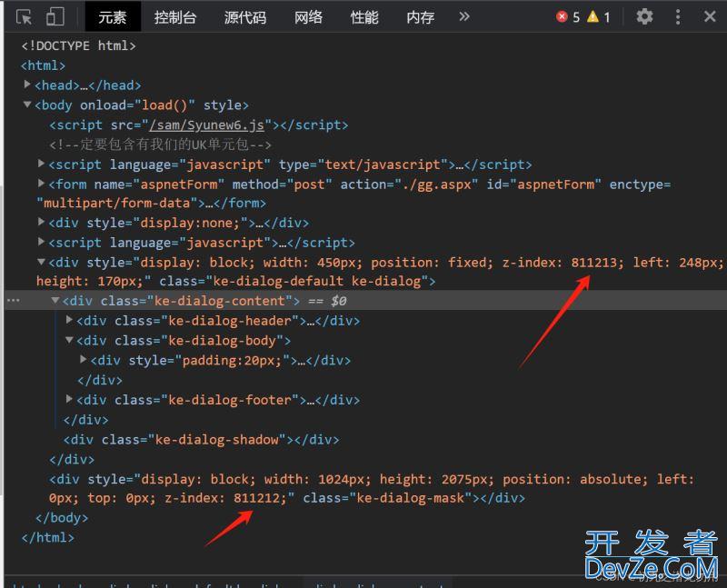Screen dimensions: 727x588
Task: Open DevTools settings gear
Action: click(x=644, y=16)
